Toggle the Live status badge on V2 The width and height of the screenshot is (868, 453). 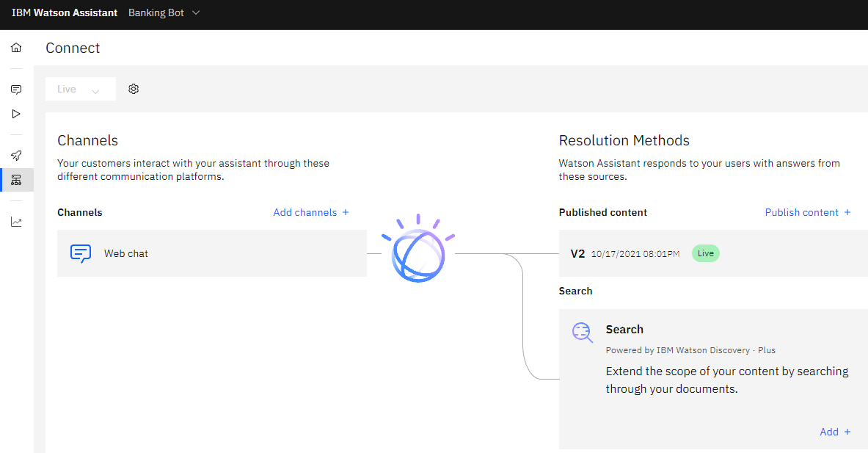click(x=705, y=253)
